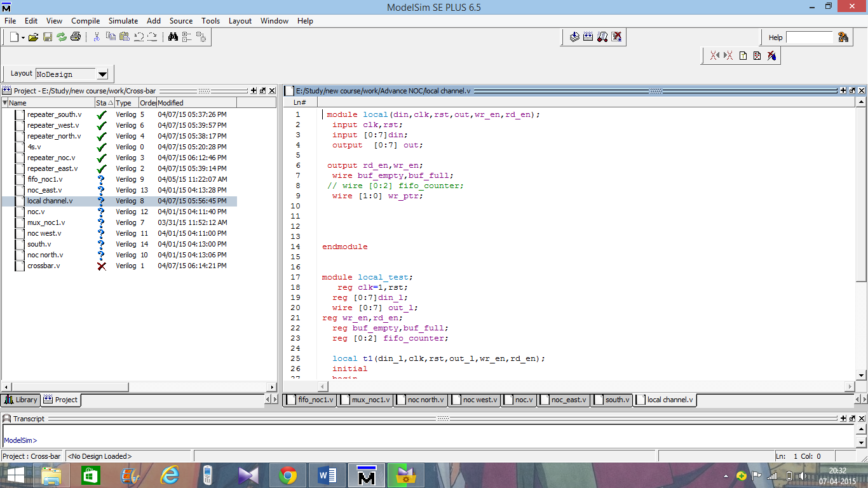Undock the Project pane

point(262,91)
